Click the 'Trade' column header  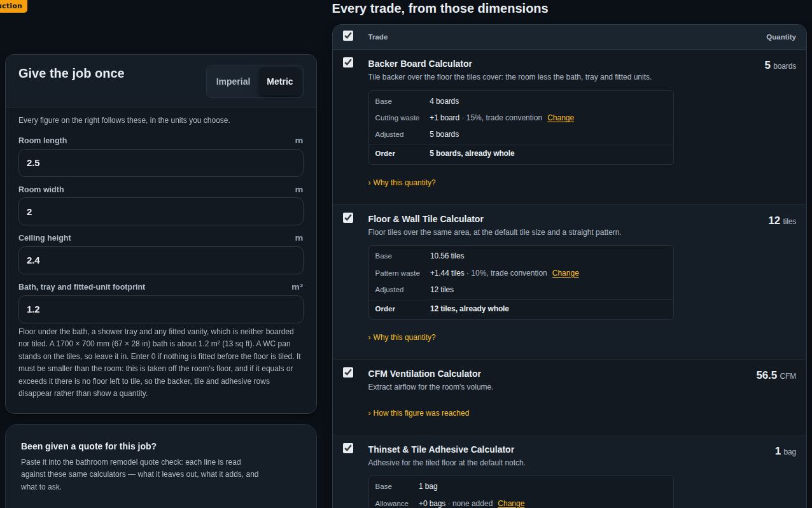click(x=378, y=37)
